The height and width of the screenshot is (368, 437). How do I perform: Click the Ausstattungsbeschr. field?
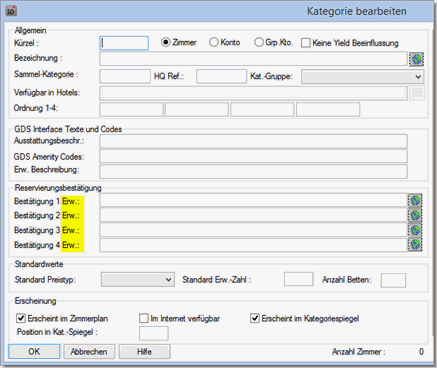[253, 141]
